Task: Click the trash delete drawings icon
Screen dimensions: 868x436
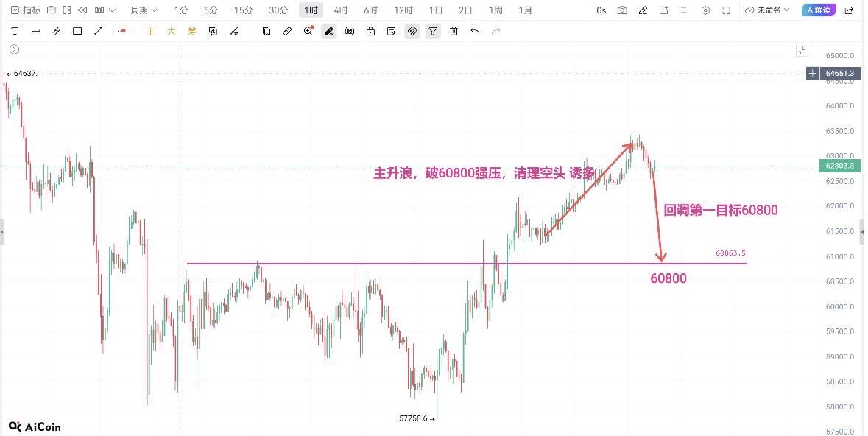Action: click(454, 32)
